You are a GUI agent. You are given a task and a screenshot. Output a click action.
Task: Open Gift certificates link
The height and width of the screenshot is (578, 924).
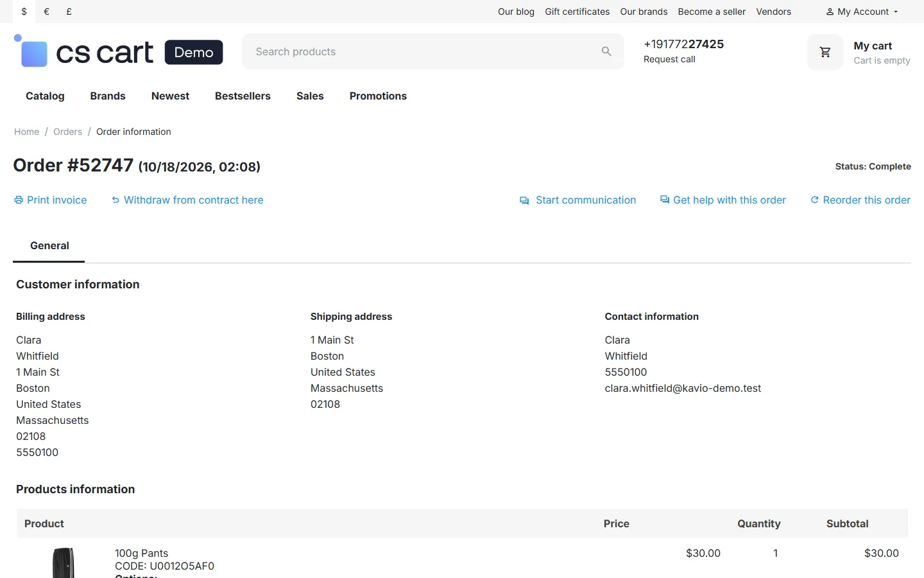[x=577, y=12]
